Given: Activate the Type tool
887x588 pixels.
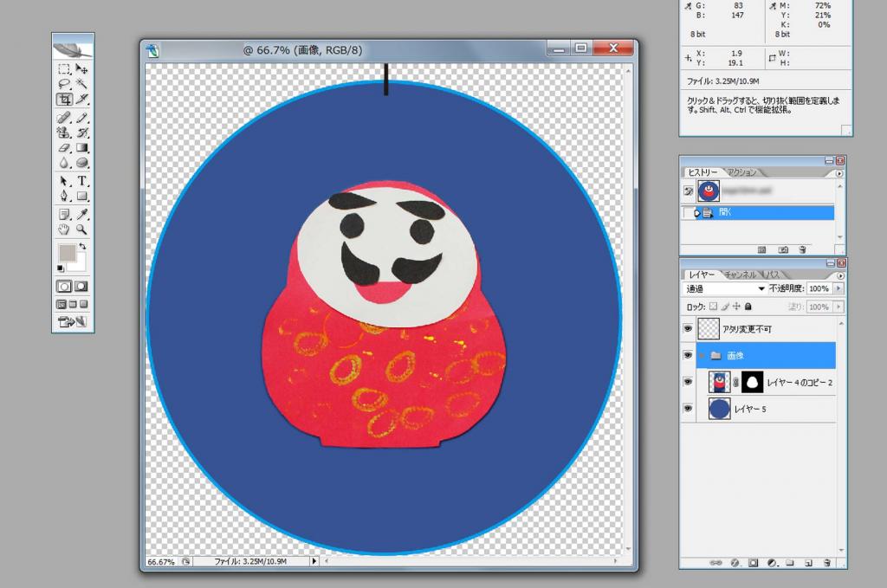Looking at the screenshot, I should 82,181.
